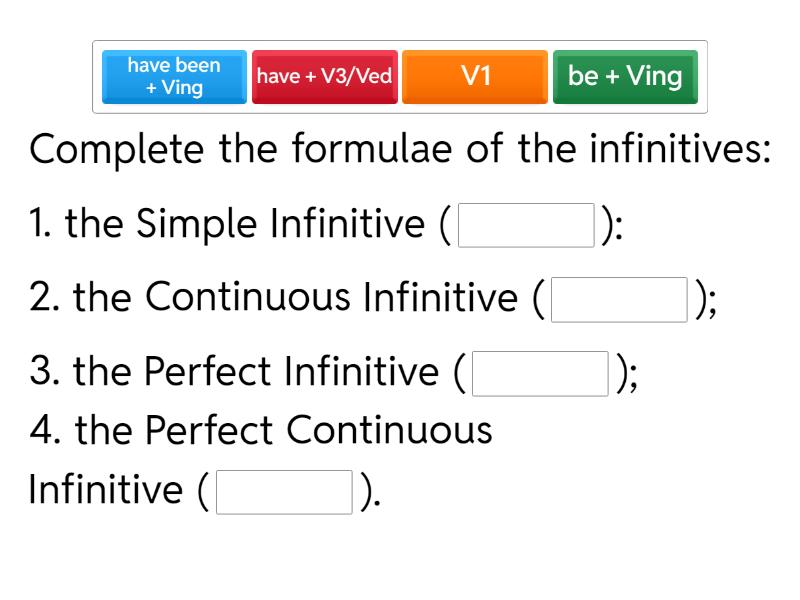This screenshot has height=600, width=800.
Task: Click the blank after Continuous Infinitive in item 2
Action: [x=619, y=299]
